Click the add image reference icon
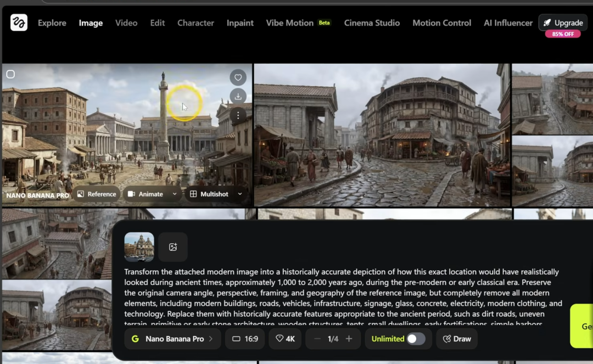 [x=173, y=247]
